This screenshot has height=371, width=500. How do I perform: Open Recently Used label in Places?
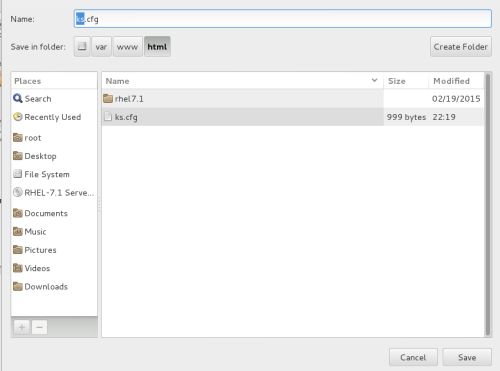point(53,117)
